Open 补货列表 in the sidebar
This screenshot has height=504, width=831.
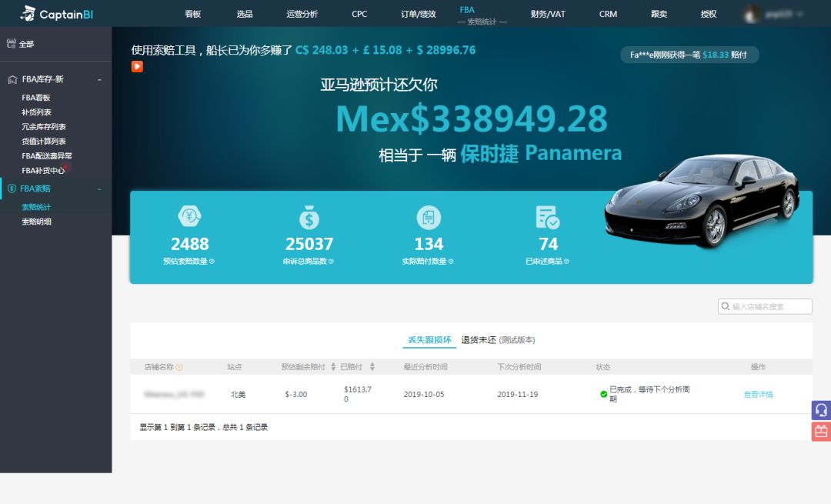coord(37,112)
